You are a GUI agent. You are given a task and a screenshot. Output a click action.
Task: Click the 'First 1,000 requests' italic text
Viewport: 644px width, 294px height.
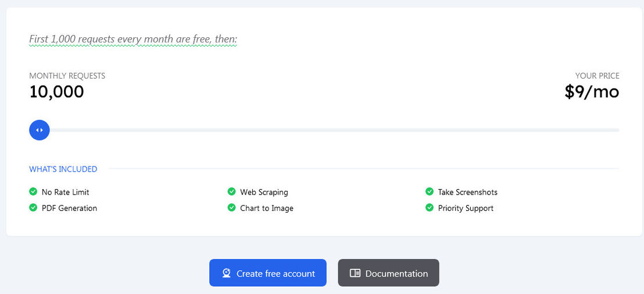133,40
